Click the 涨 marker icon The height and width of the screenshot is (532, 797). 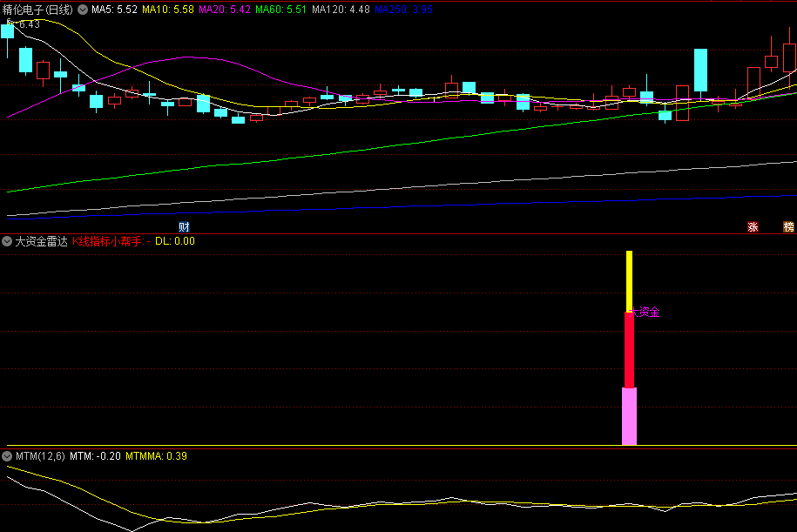(753, 227)
